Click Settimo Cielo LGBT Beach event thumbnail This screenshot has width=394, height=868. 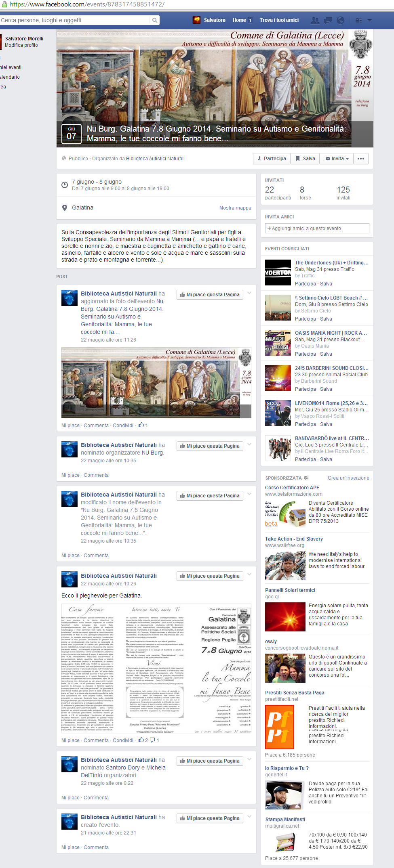[278, 308]
